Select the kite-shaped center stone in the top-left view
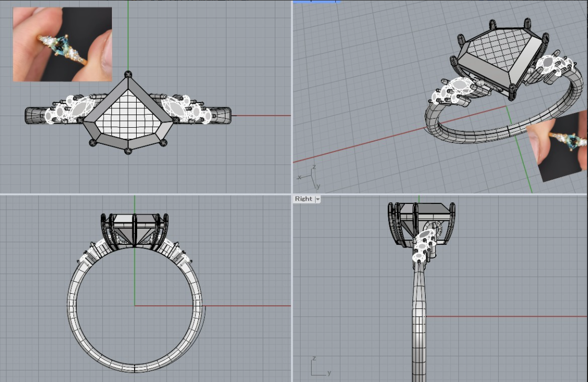Viewport: 588px width, 382px height. (128, 114)
